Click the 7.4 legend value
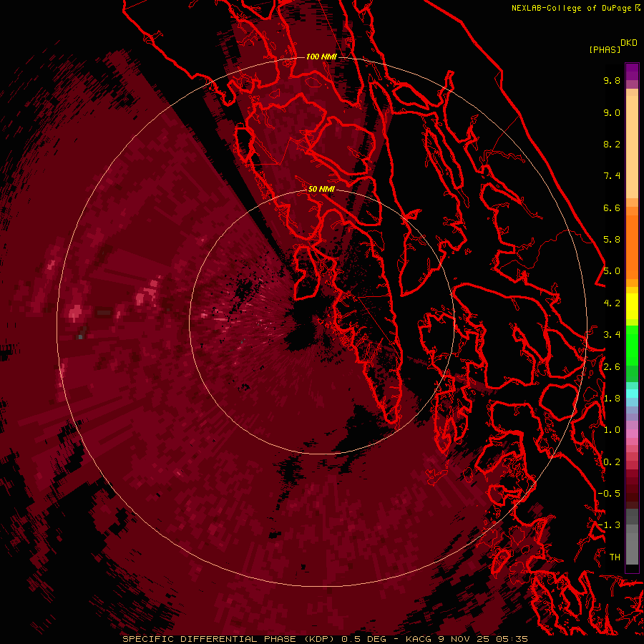 point(612,176)
